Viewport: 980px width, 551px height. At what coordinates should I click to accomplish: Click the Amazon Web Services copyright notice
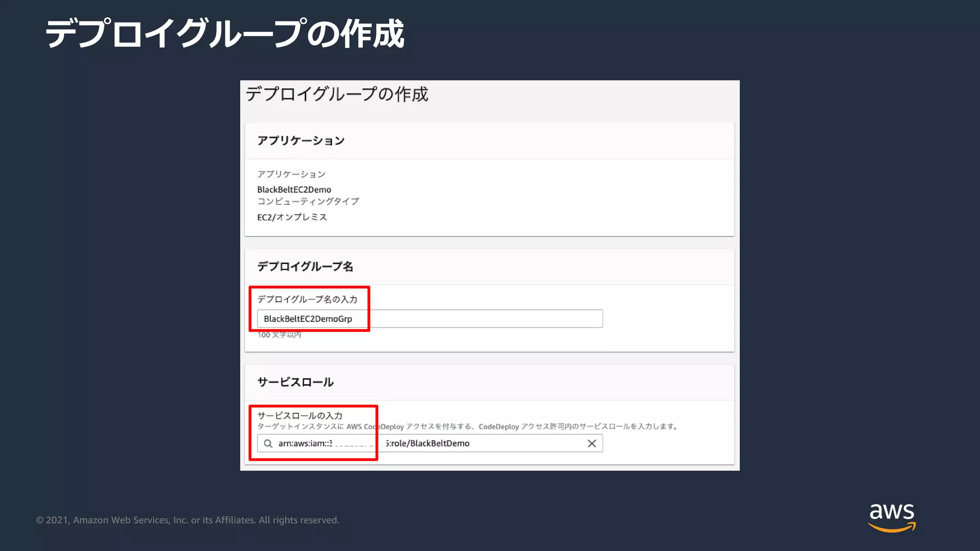tap(188, 520)
